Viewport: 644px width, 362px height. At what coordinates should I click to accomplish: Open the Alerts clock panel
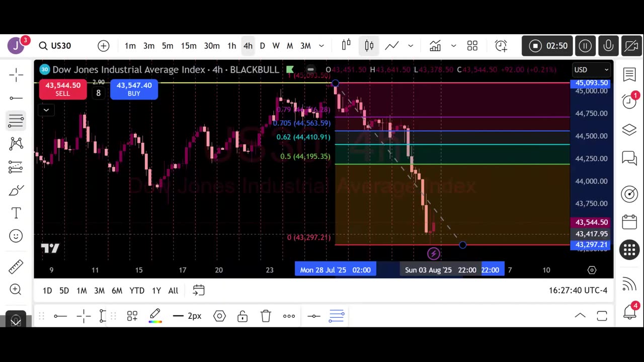click(629, 102)
